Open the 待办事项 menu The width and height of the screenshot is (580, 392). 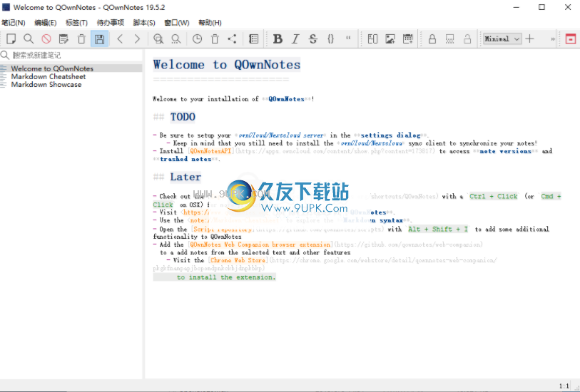(x=111, y=23)
